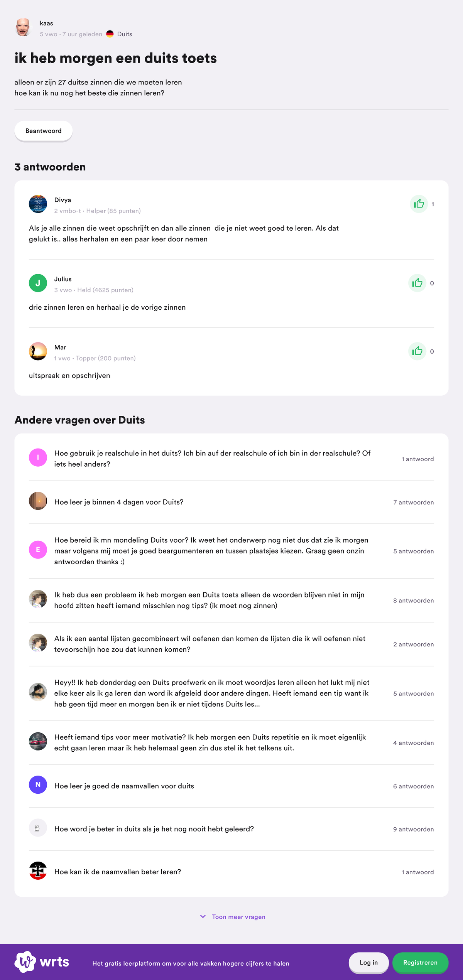Click the iron cross avatar
Screen dimensions: 463x980
(38, 870)
